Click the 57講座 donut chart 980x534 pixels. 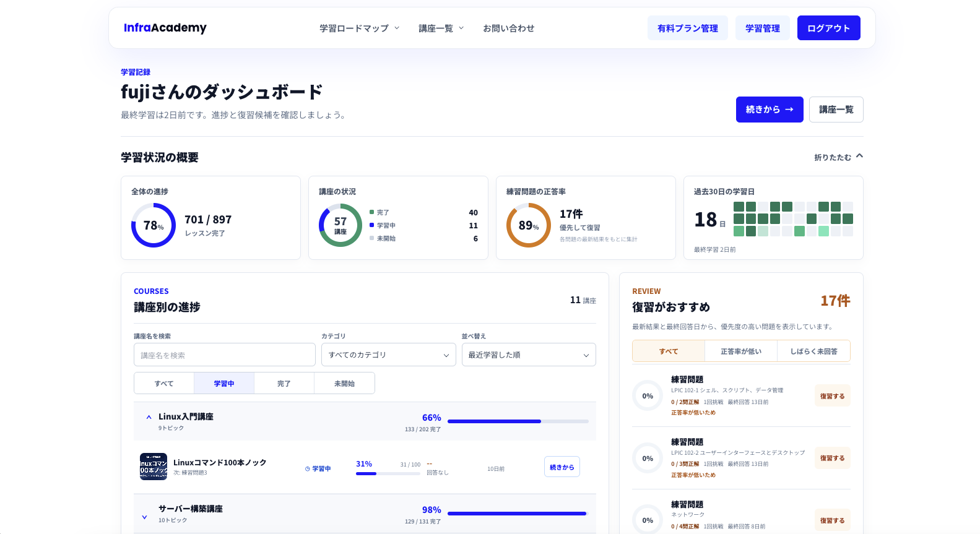coord(340,225)
